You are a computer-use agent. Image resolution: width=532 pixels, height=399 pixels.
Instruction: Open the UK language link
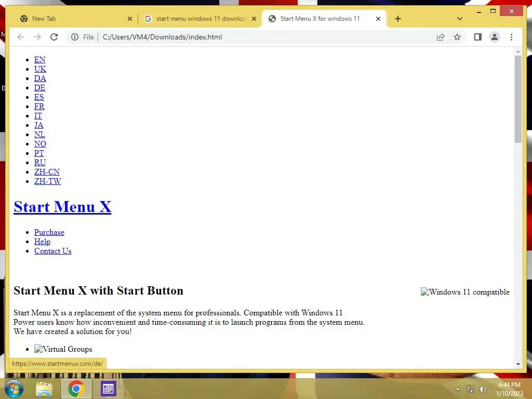point(40,69)
